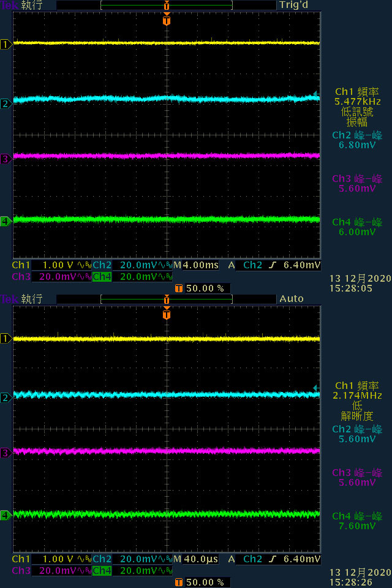The height and width of the screenshot is (588, 392).
Task: Click the 15:28:26 timestamp
Action: (x=351, y=582)
